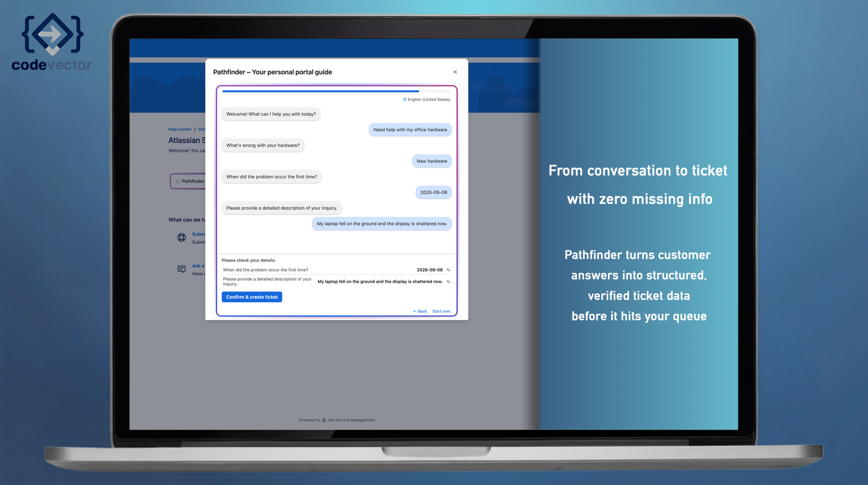Edit the date value 2026-09-08 pencil icon

click(x=449, y=270)
